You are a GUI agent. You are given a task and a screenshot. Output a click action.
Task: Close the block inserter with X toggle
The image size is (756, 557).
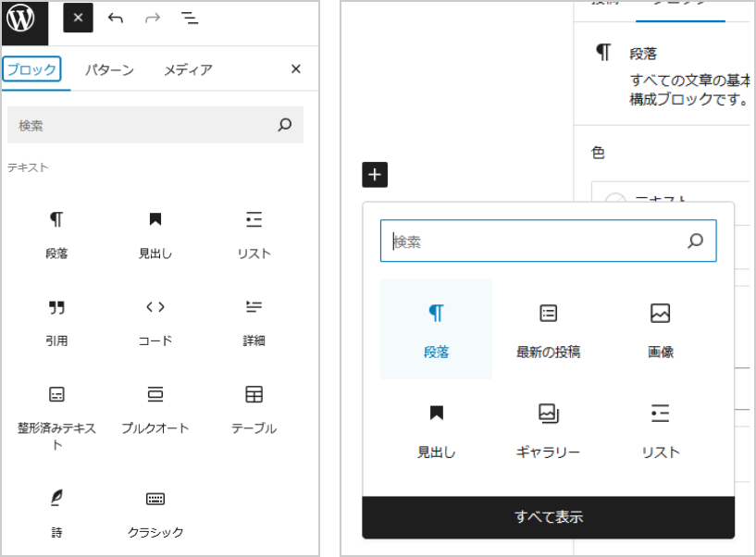coord(78,19)
